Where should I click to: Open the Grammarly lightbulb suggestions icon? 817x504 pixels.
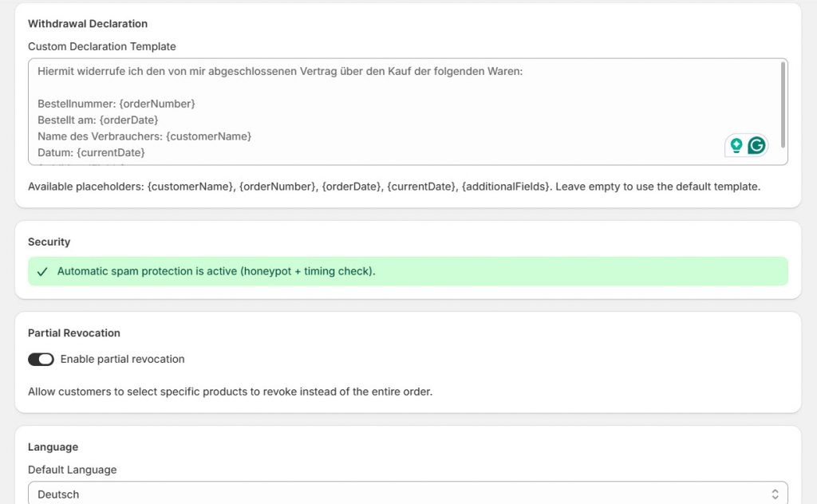point(736,145)
